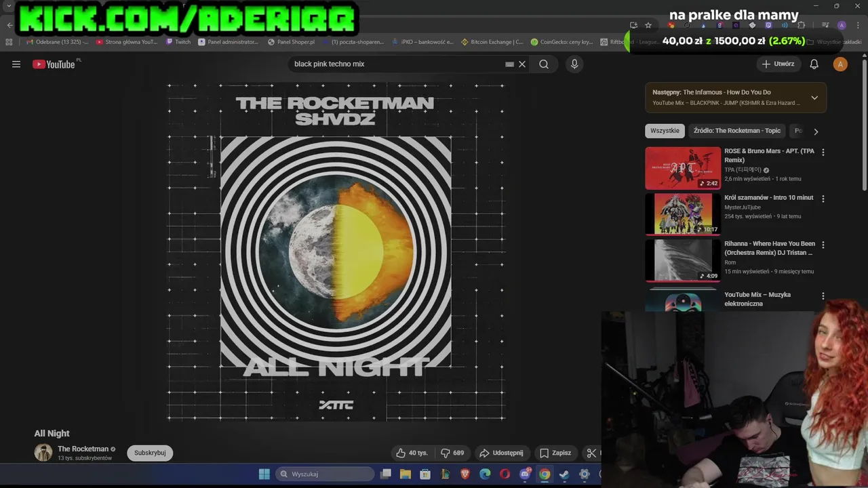Select Źródło: The Rocketman - Topic chip

point(737,131)
